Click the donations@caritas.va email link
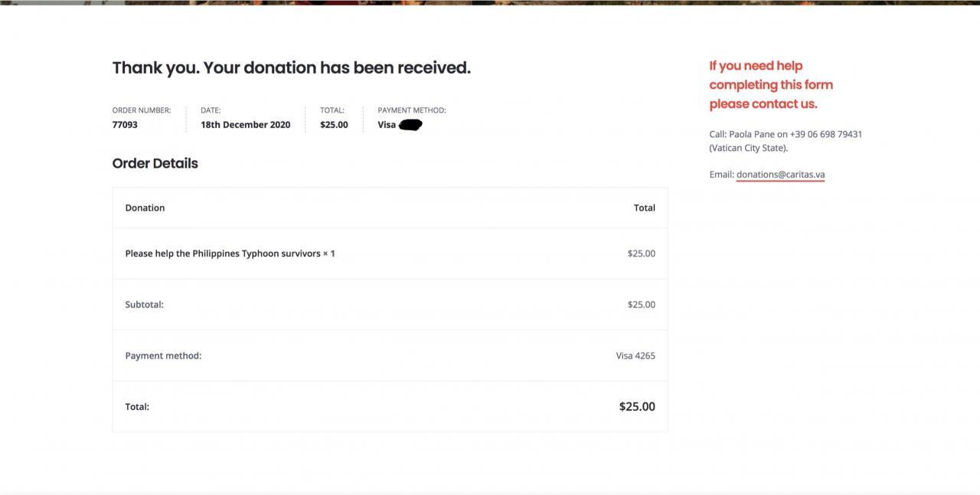Image resolution: width=980 pixels, height=495 pixels. click(780, 175)
